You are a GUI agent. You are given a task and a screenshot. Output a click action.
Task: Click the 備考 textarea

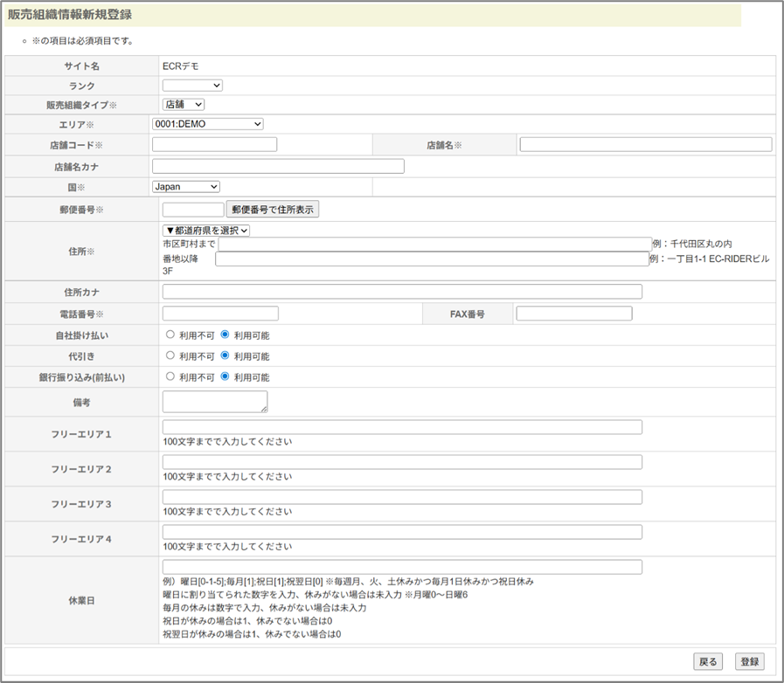215,402
